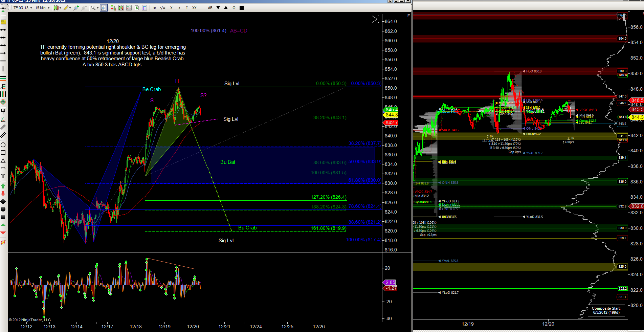Jump to most recent bar arrow

375,19
